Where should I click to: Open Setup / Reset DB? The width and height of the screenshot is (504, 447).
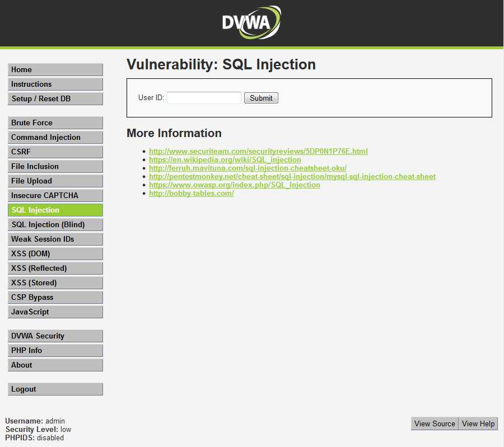coord(55,98)
